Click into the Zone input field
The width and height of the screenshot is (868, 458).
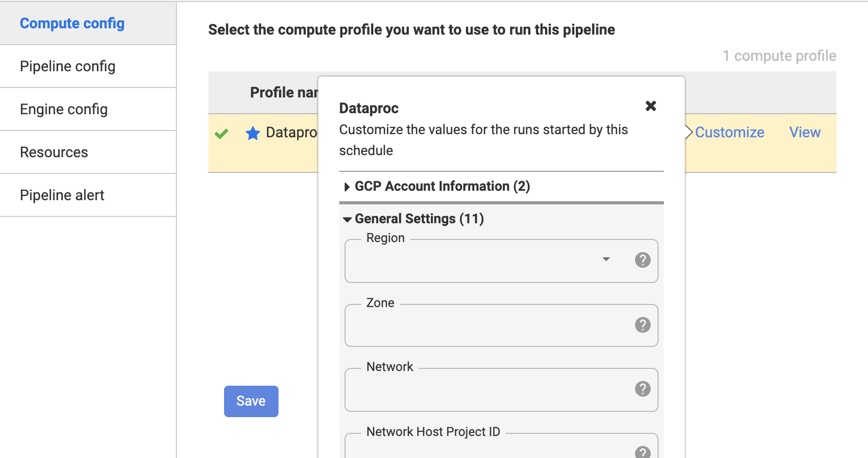pos(487,326)
